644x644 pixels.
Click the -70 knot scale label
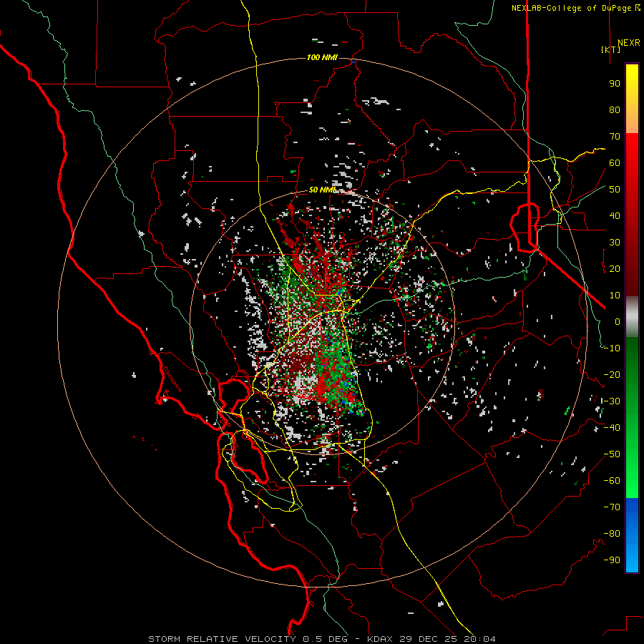[612, 507]
